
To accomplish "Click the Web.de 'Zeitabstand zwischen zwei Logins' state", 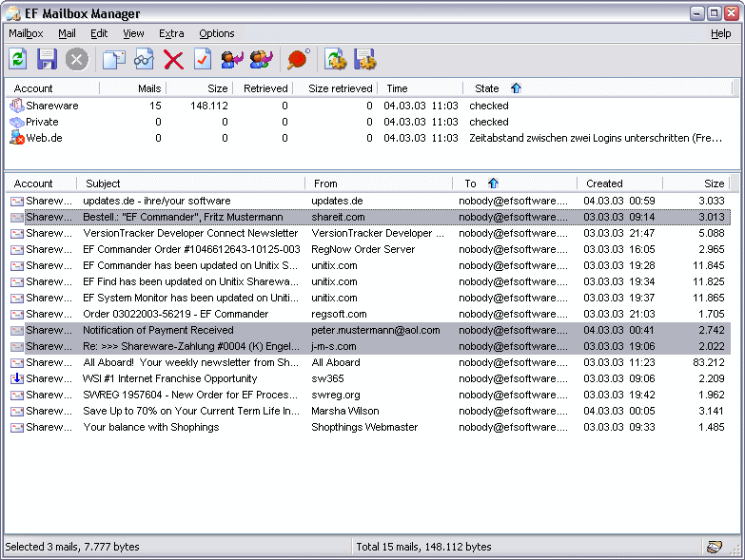I will point(596,138).
